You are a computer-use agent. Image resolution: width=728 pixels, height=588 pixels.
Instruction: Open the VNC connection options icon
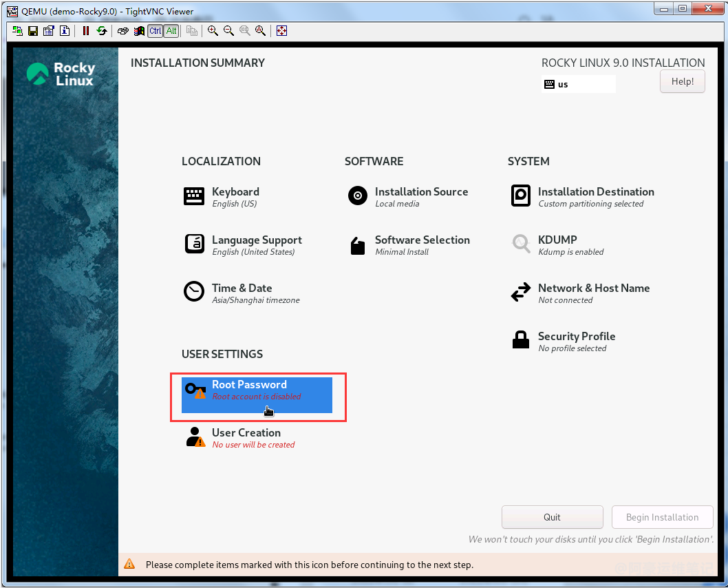49,31
